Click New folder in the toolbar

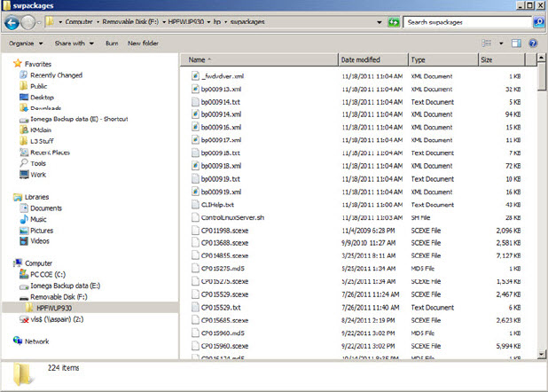[x=143, y=43]
